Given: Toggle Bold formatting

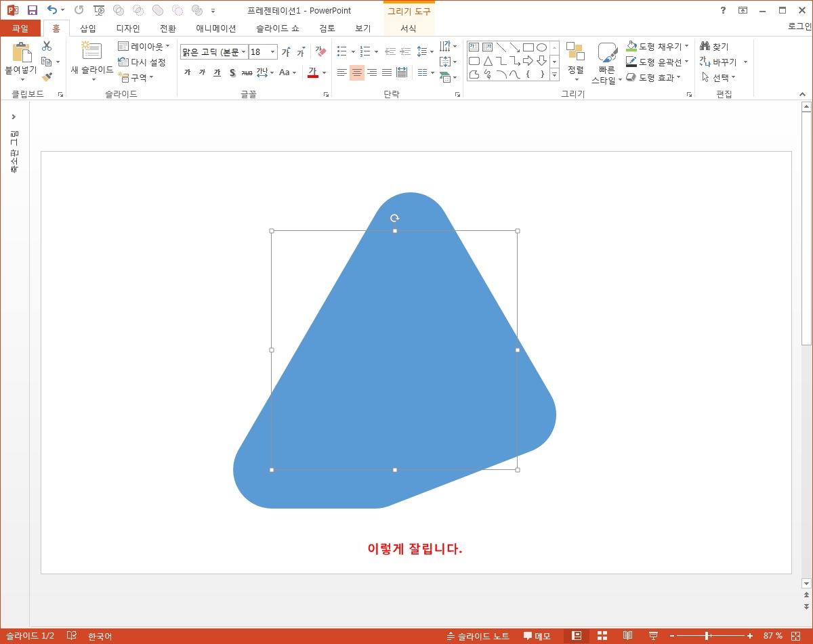Looking at the screenshot, I should 188,72.
